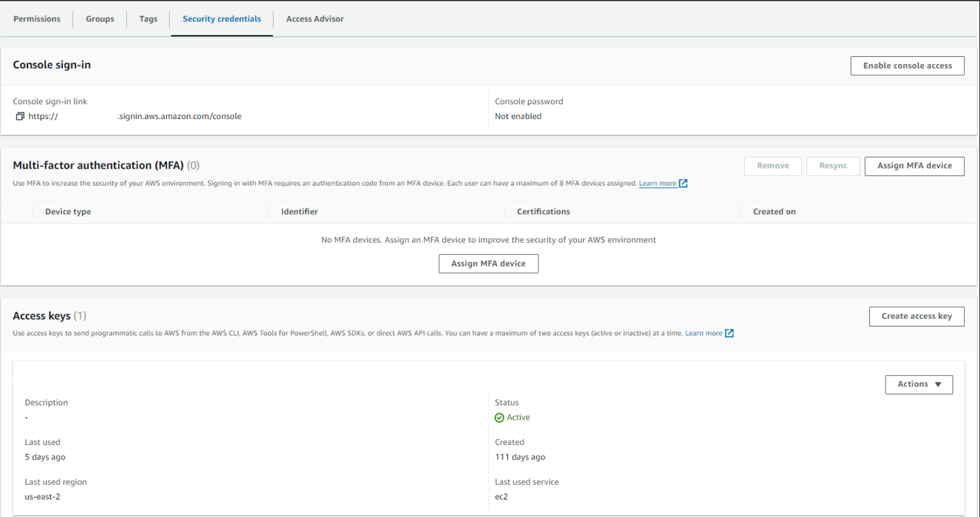Click the green Active status check icon
This screenshot has width=980, height=517.
click(499, 417)
